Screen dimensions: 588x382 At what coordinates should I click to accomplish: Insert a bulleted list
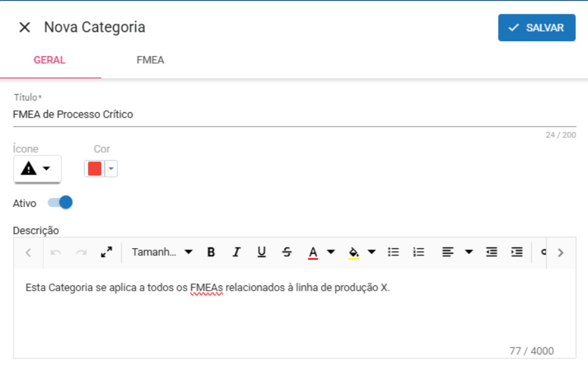tap(394, 252)
